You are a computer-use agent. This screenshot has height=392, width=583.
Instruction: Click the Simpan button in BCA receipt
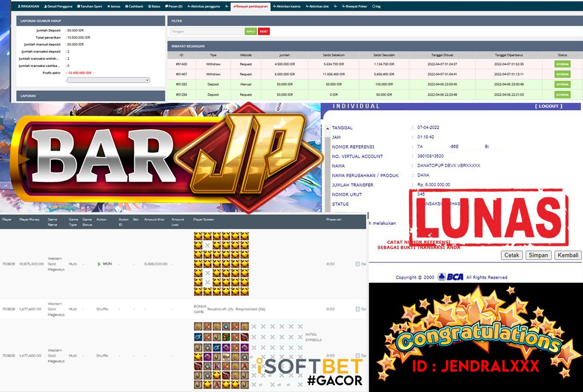coord(538,255)
